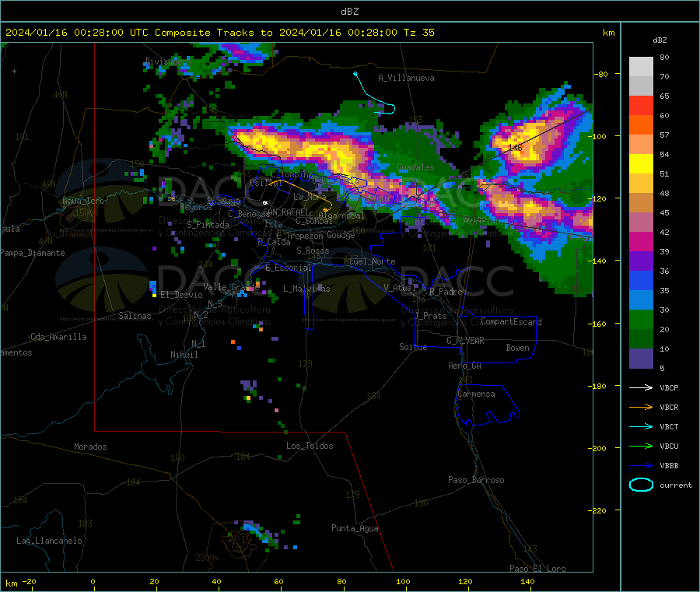Click the Guadales location label
Image resolution: width=700 pixels, height=592 pixels.
pyautogui.click(x=415, y=167)
